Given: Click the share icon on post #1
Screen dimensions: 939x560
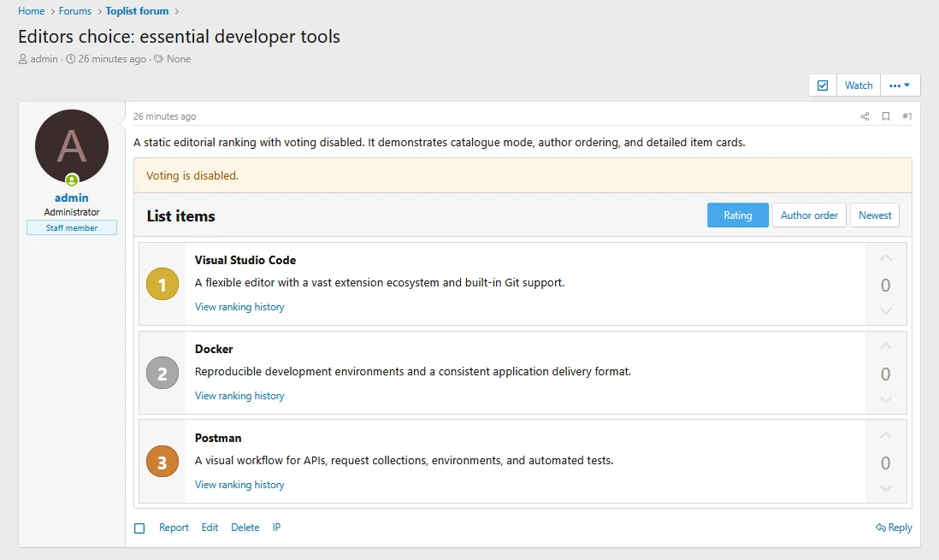Looking at the screenshot, I should [865, 116].
